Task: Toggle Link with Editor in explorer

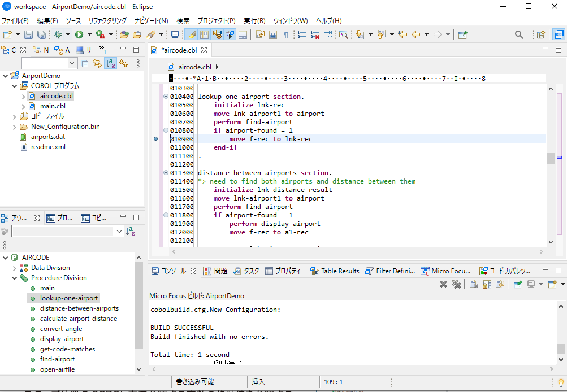Action: point(97,64)
